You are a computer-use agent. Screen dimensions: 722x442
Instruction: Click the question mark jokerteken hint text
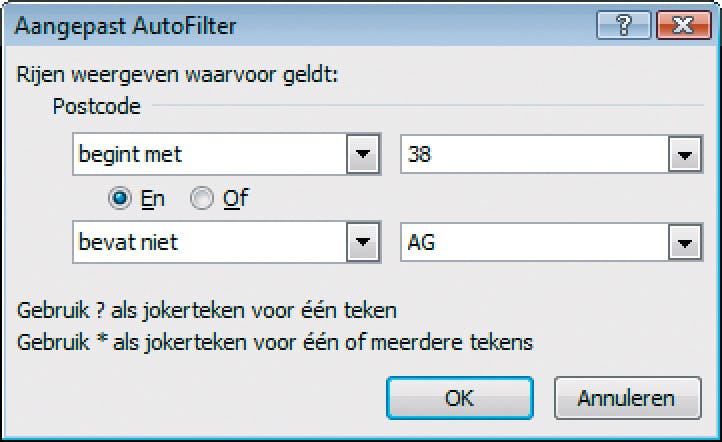pyautogui.click(x=214, y=309)
